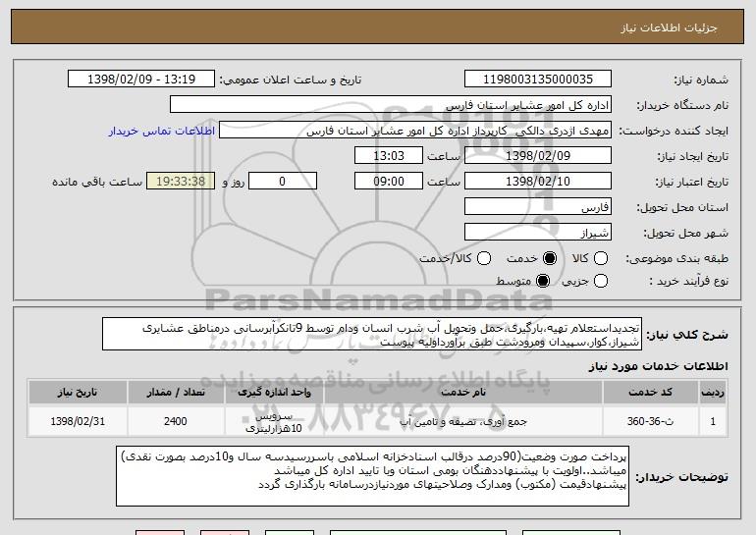Screen dimensions: 756x535
Task: Click the validity date field 1398/02/10
Action: [x=538, y=182]
